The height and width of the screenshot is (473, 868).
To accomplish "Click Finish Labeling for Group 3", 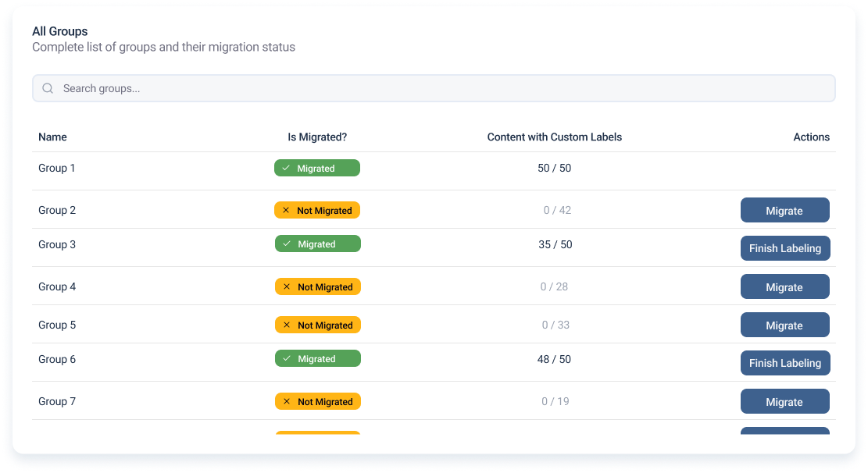I will [785, 248].
